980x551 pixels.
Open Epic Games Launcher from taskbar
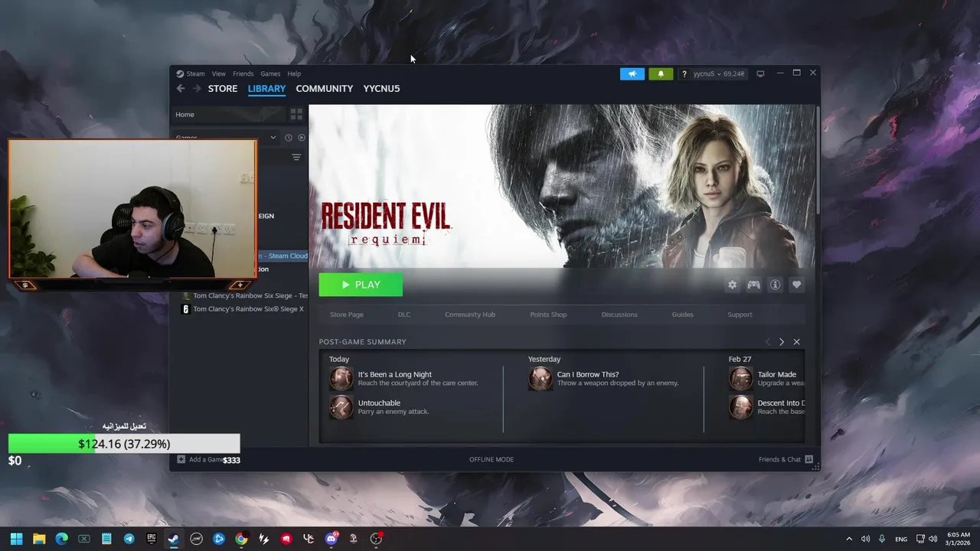(x=152, y=539)
